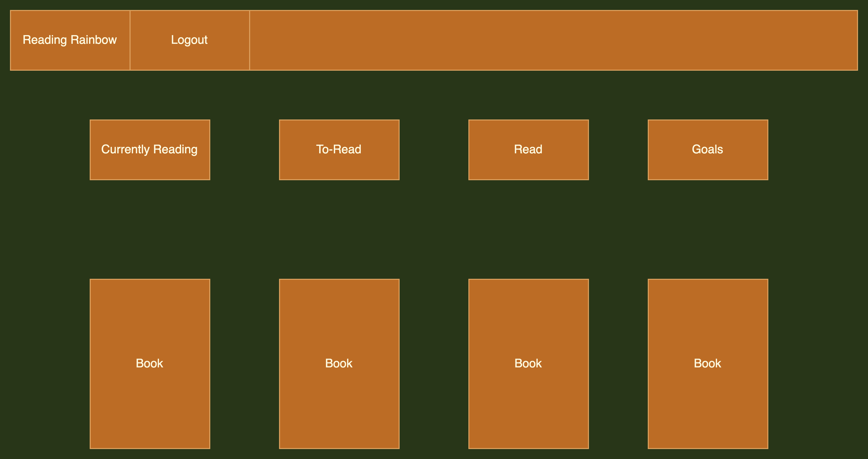This screenshot has height=459, width=868.
Task: View books in the Currently Reading list
Action: coord(150,150)
